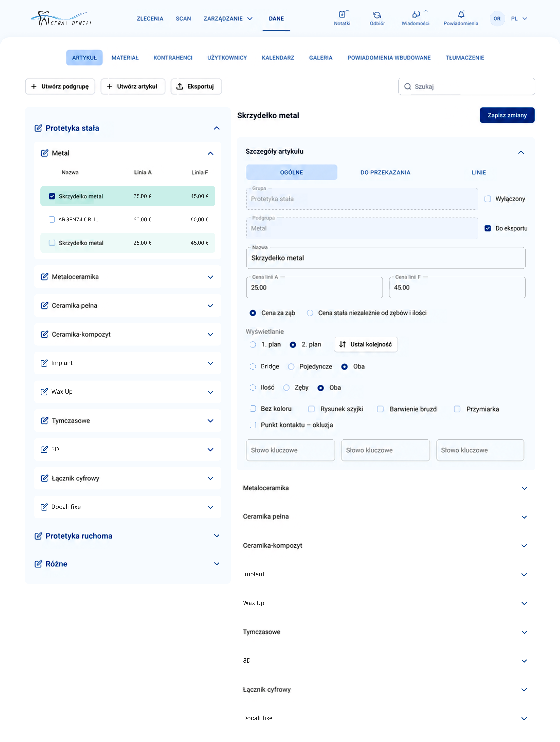Expand Ceramika-kompozyt in left panel
This screenshot has height=742, width=560.
pyautogui.click(x=210, y=334)
